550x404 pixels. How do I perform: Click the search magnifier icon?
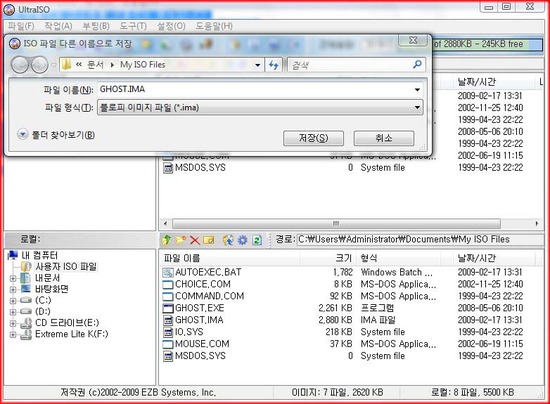tap(417, 65)
